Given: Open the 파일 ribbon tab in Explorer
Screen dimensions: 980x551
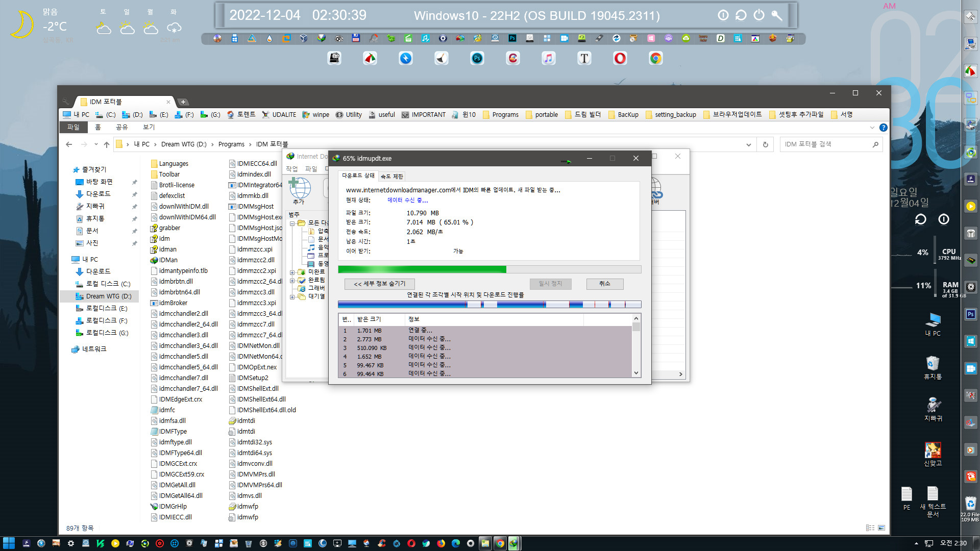Looking at the screenshot, I should pos(73,128).
